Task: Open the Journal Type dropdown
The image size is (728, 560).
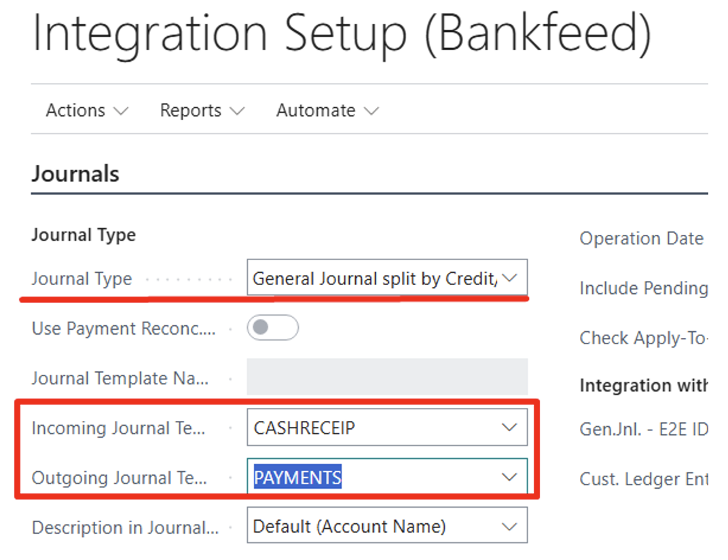Action: pyautogui.click(x=387, y=278)
